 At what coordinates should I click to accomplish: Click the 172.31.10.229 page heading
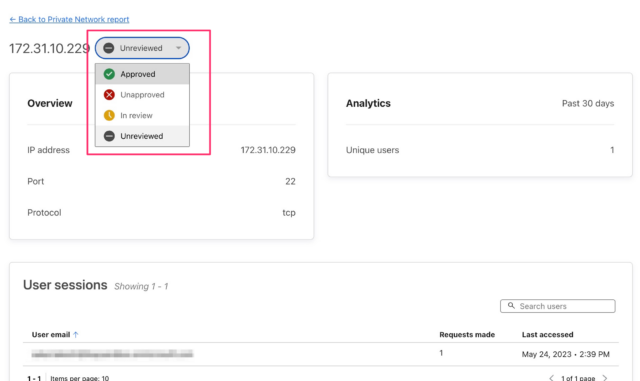[x=49, y=48]
